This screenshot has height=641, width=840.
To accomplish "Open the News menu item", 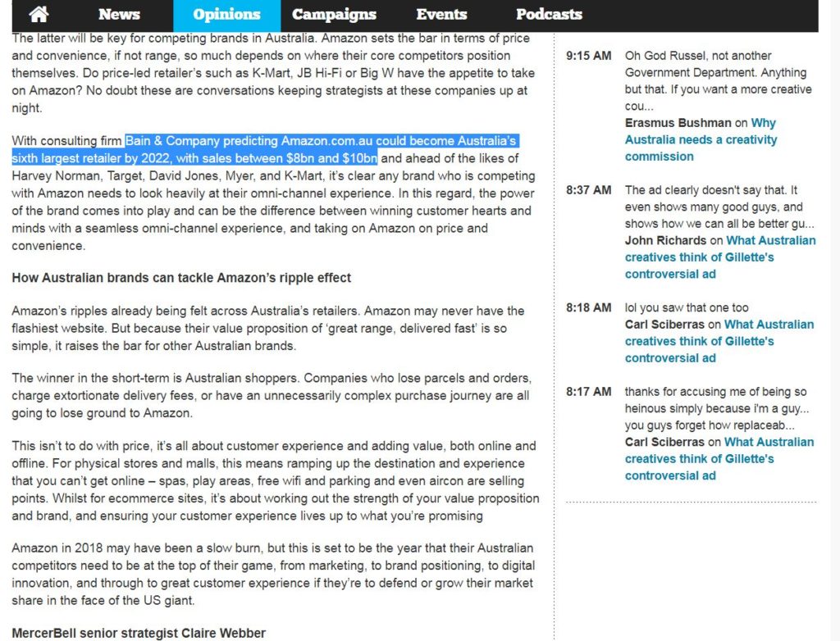I will click(x=119, y=14).
